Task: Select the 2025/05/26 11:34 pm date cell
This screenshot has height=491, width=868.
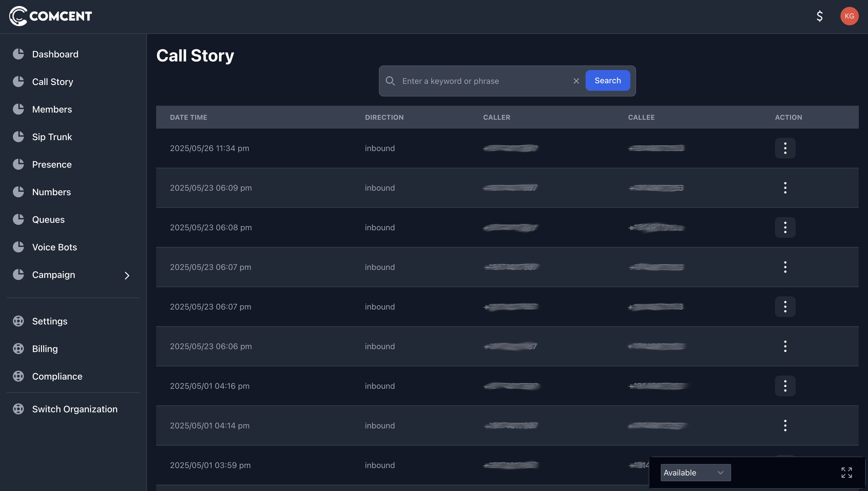Action: click(x=209, y=148)
